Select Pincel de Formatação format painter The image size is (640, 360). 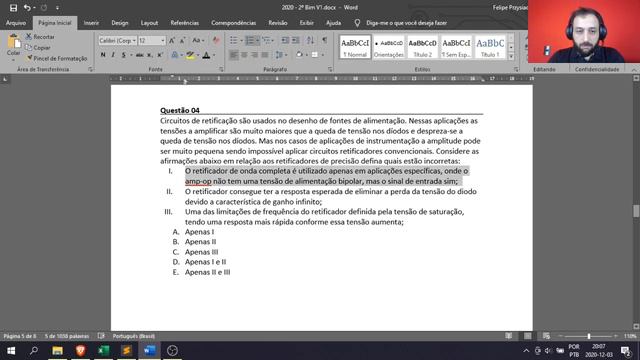point(56,58)
